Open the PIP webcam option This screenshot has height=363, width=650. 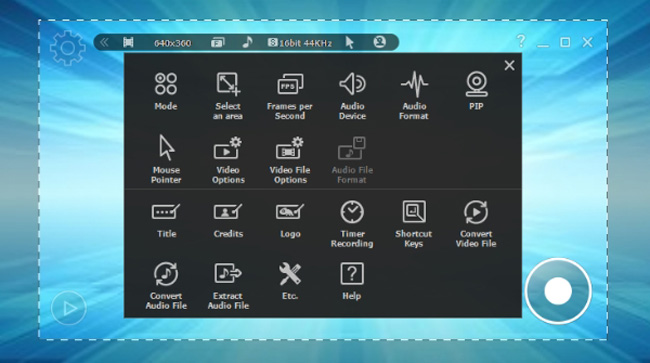(476, 91)
